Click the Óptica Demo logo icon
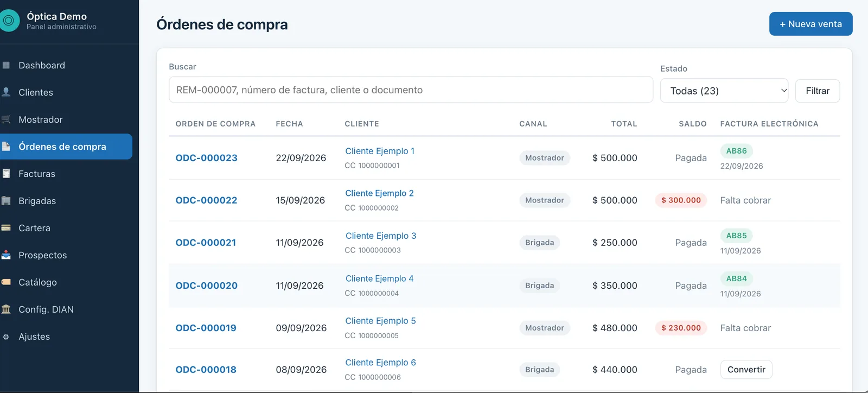 9,21
